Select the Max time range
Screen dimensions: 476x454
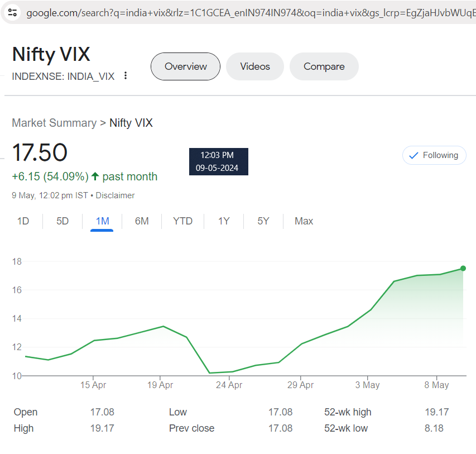coord(304,221)
